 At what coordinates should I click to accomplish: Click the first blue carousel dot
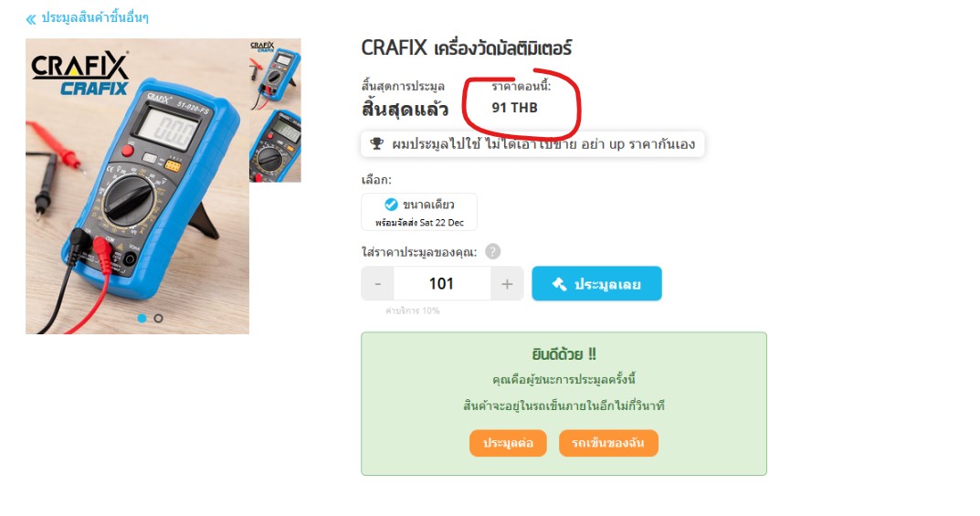click(142, 319)
